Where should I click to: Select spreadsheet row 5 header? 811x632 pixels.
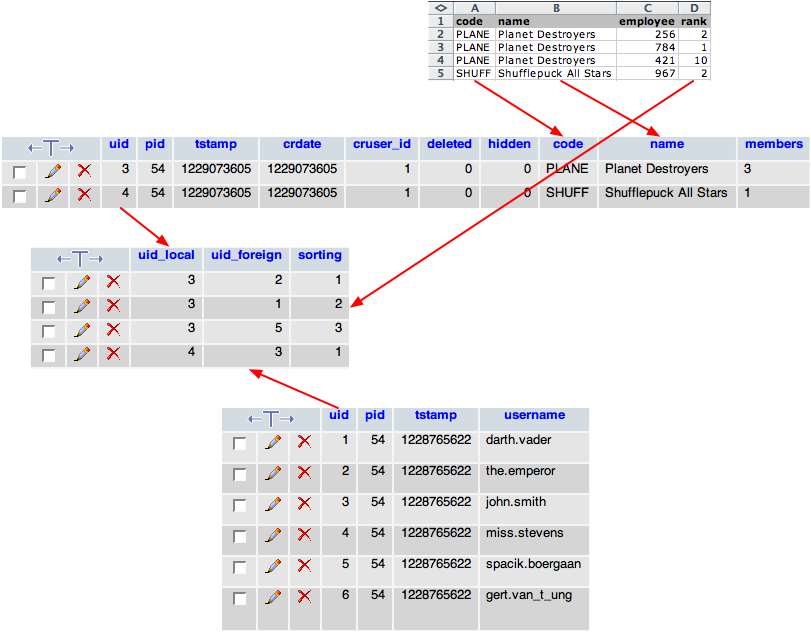click(440, 73)
